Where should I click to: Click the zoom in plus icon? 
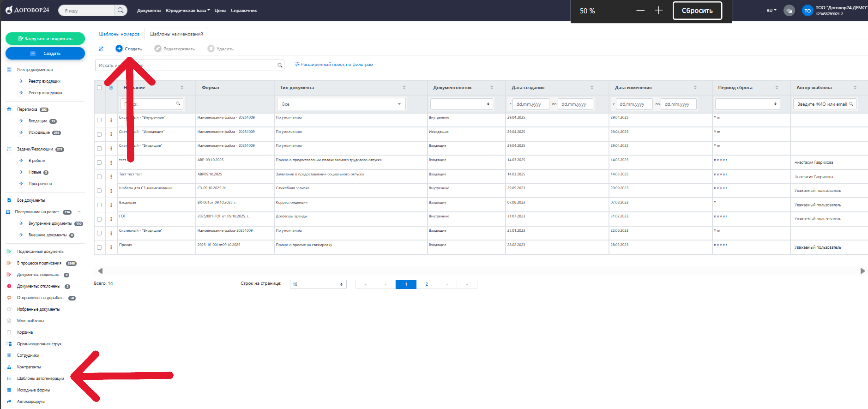click(x=658, y=11)
